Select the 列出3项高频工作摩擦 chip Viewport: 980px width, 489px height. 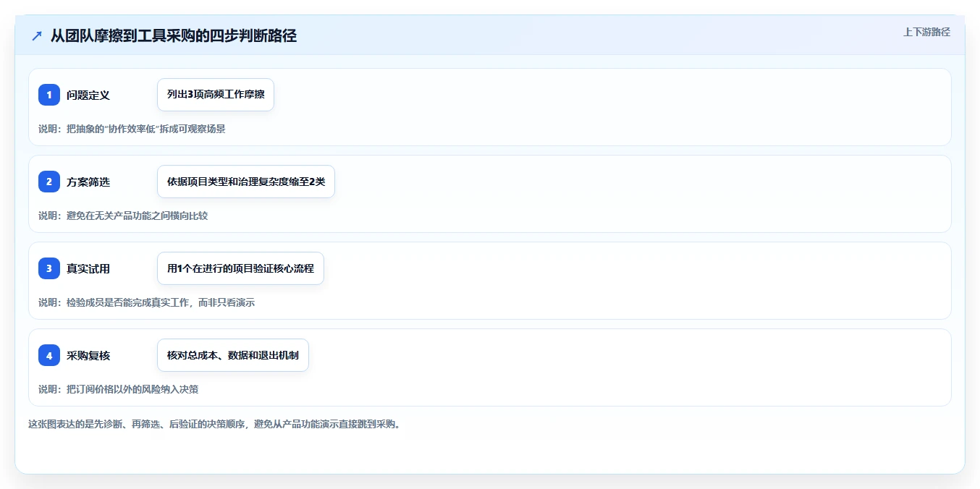[x=216, y=95]
